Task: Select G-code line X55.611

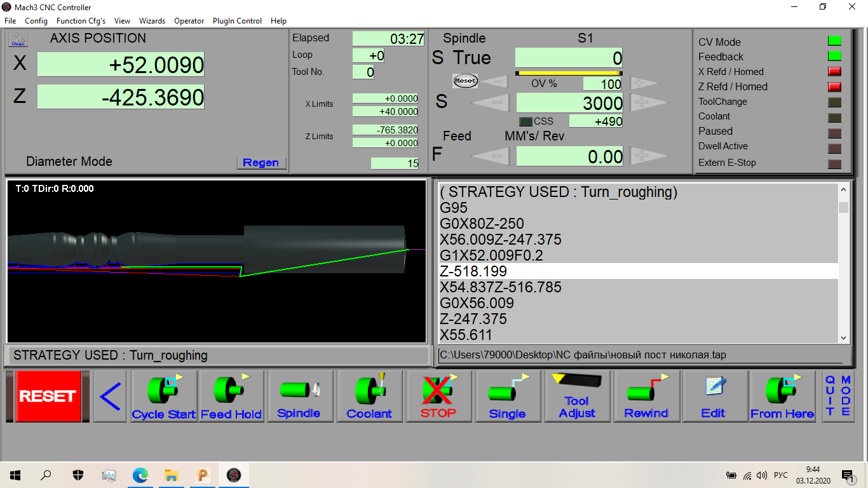Action: coord(638,335)
